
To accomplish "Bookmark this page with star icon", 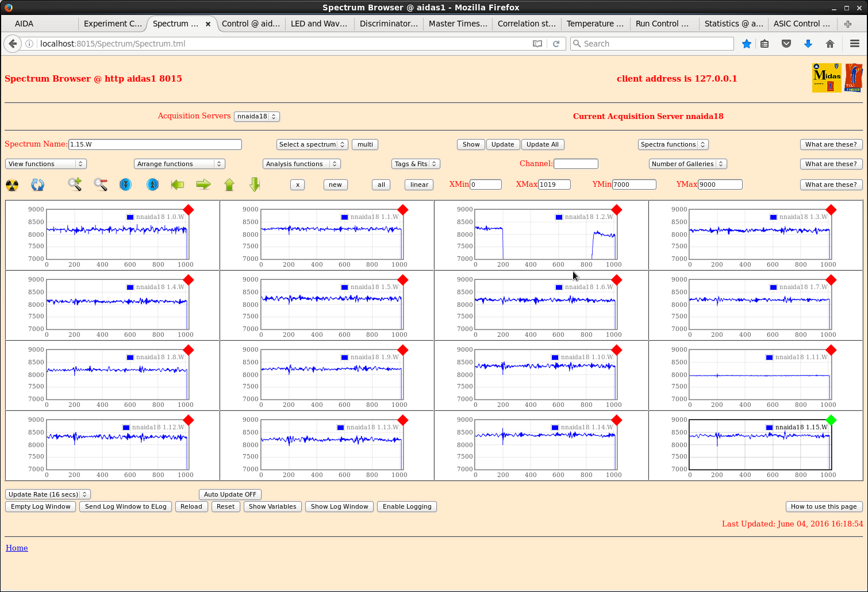I will [747, 44].
